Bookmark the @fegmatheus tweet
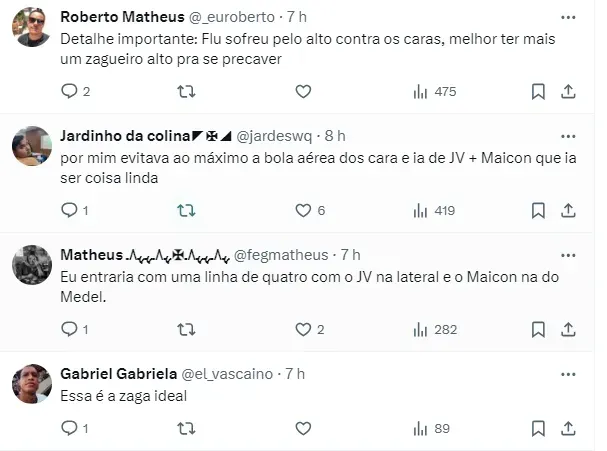Image resolution: width=607 pixels, height=451 pixels. (538, 328)
